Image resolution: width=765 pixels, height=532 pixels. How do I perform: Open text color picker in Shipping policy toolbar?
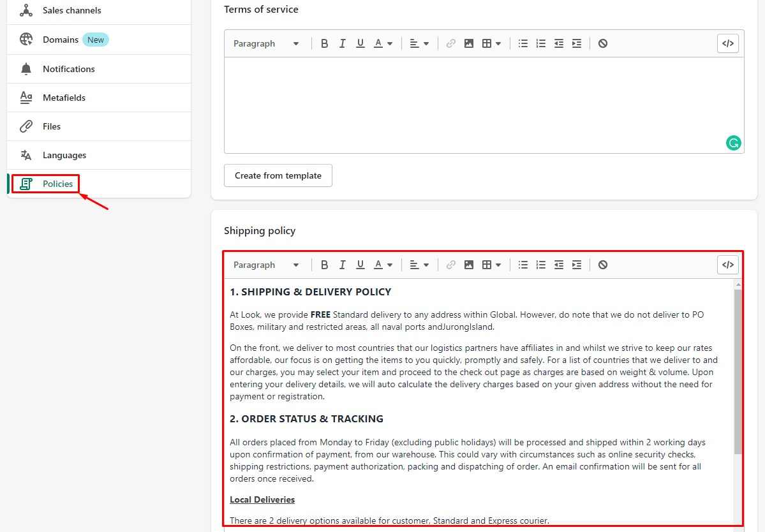pos(383,265)
